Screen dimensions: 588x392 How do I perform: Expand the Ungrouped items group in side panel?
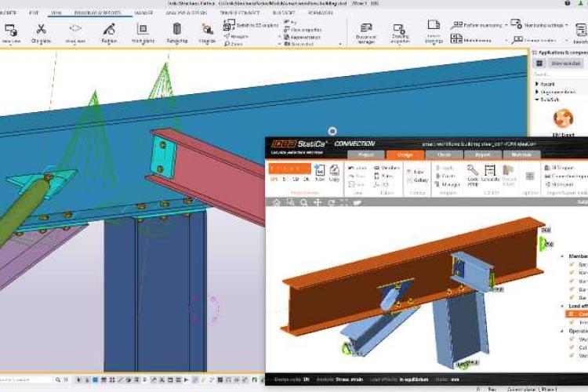click(x=537, y=92)
